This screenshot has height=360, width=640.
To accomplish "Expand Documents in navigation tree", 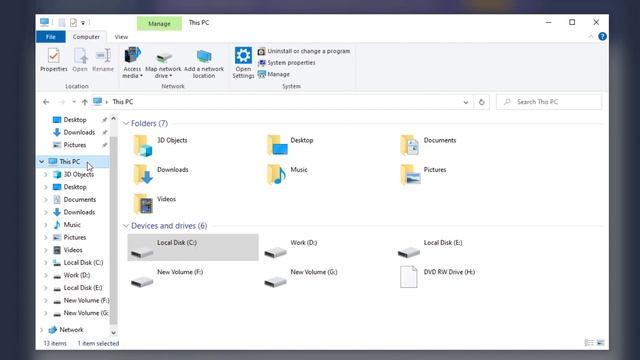I will point(46,200).
